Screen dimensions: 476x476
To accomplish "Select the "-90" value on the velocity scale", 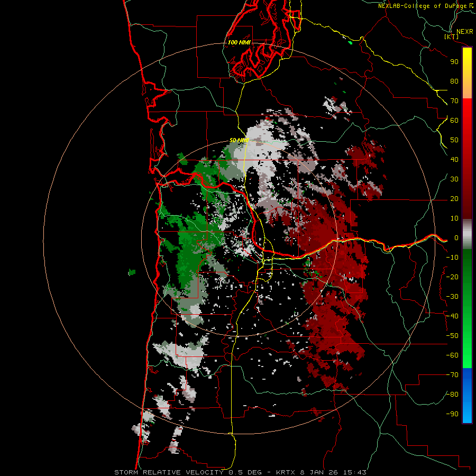I will [x=452, y=414].
